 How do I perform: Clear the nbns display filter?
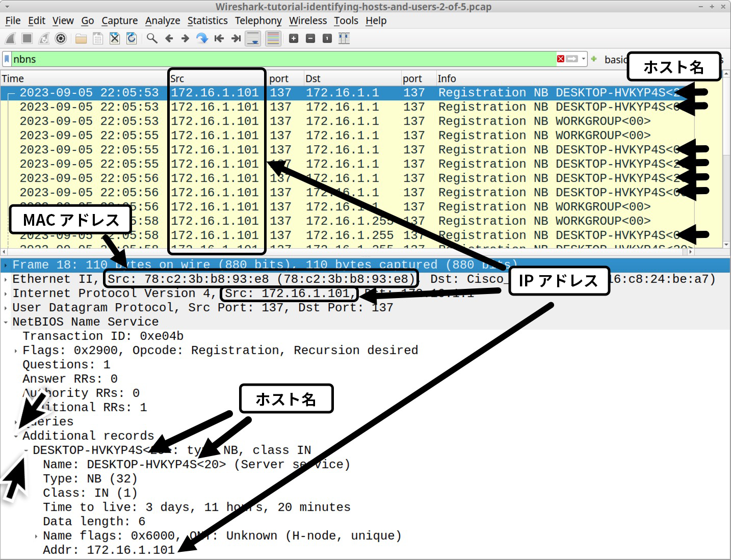(560, 59)
